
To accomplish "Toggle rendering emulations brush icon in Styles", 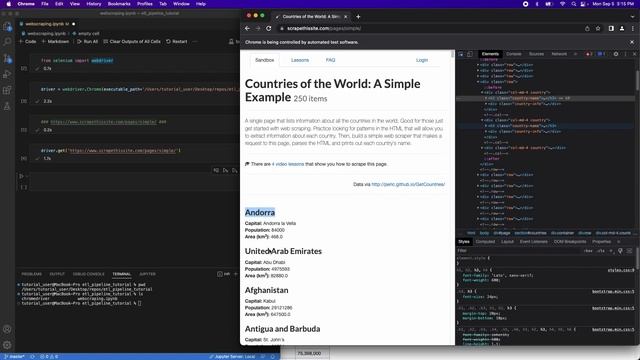I will pyautogui.click(x=620, y=251).
